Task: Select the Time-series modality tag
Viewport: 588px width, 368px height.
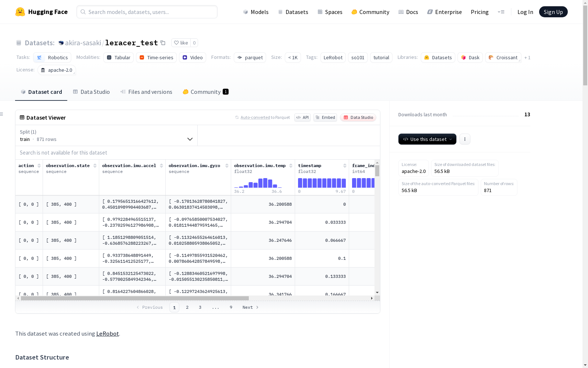Action: (156, 57)
